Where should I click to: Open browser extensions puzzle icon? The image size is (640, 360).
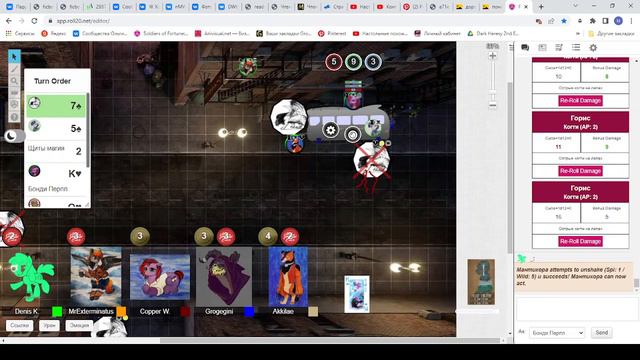(592, 21)
